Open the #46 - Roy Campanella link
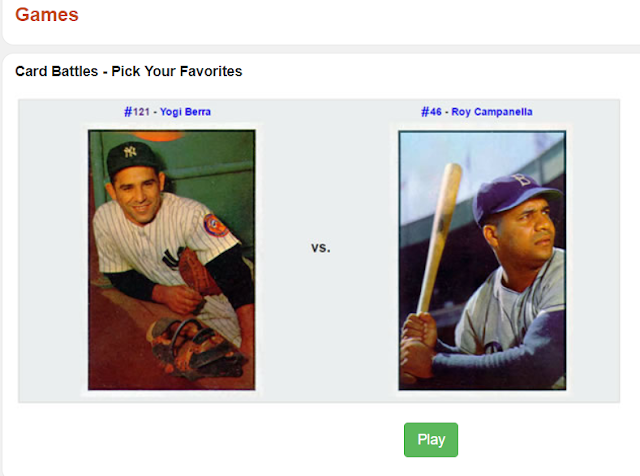The width and height of the screenshot is (640, 476). [x=477, y=112]
